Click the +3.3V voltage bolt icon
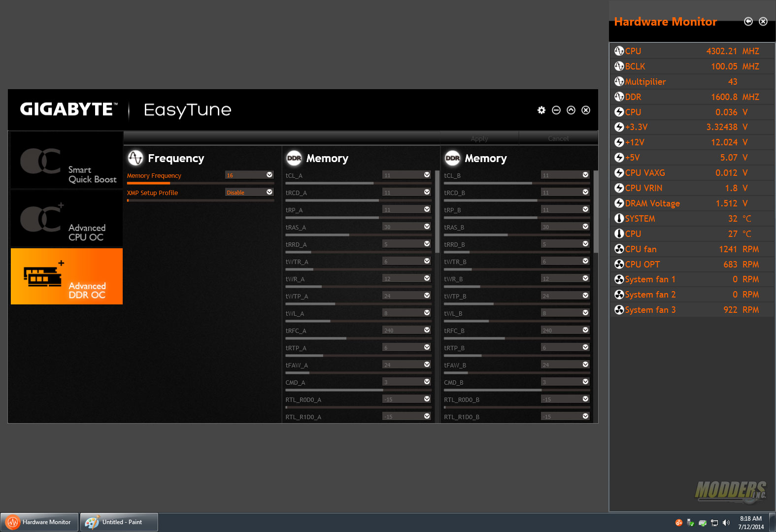This screenshot has width=776, height=532. click(619, 127)
